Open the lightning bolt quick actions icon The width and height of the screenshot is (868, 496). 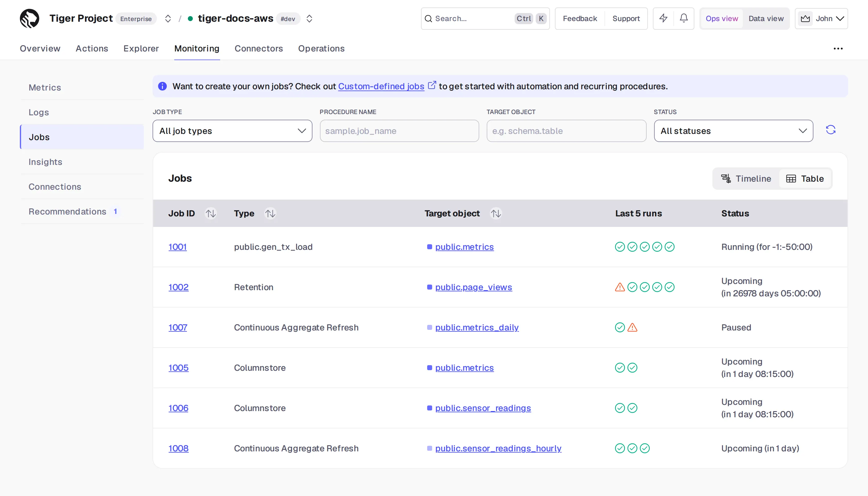tap(663, 18)
